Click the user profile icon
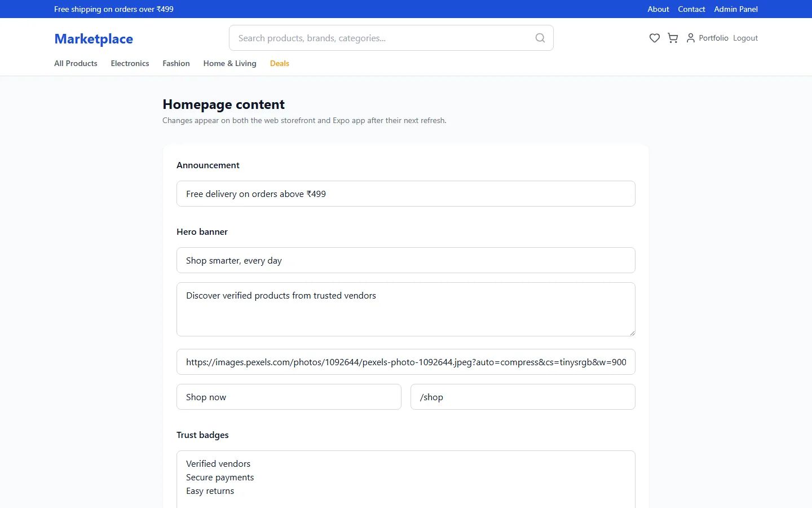The image size is (812, 508). point(690,38)
